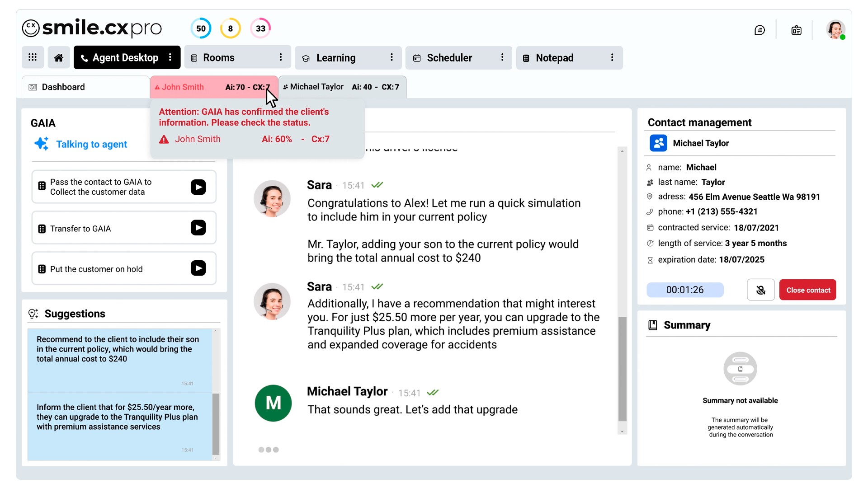Click the blue counter circle showing 50
Screen dimensions: 868x488
tap(201, 28)
